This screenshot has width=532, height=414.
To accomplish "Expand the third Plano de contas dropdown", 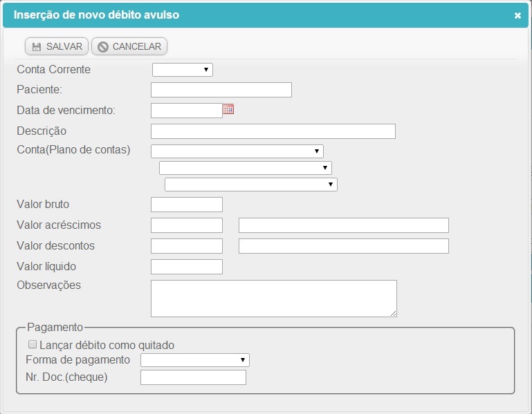I will [x=251, y=185].
